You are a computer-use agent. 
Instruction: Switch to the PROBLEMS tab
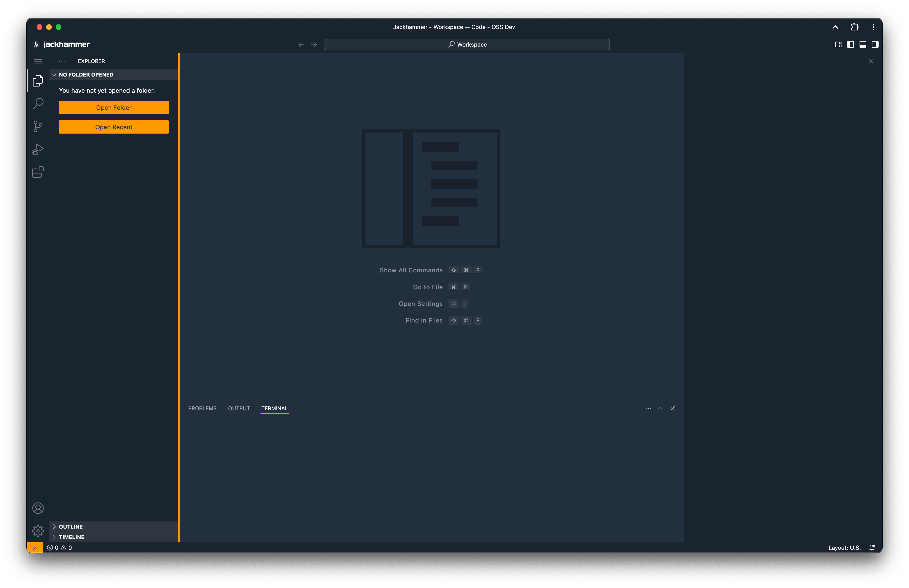(202, 409)
